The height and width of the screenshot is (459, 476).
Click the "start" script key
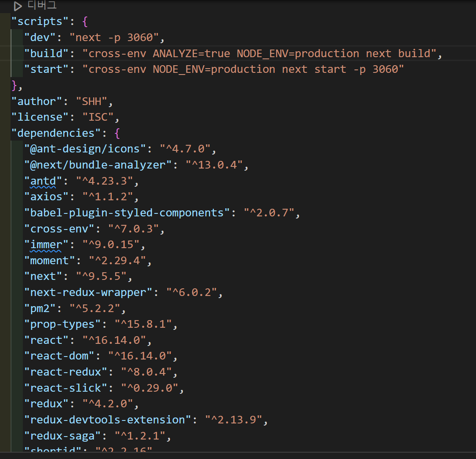[x=46, y=69]
